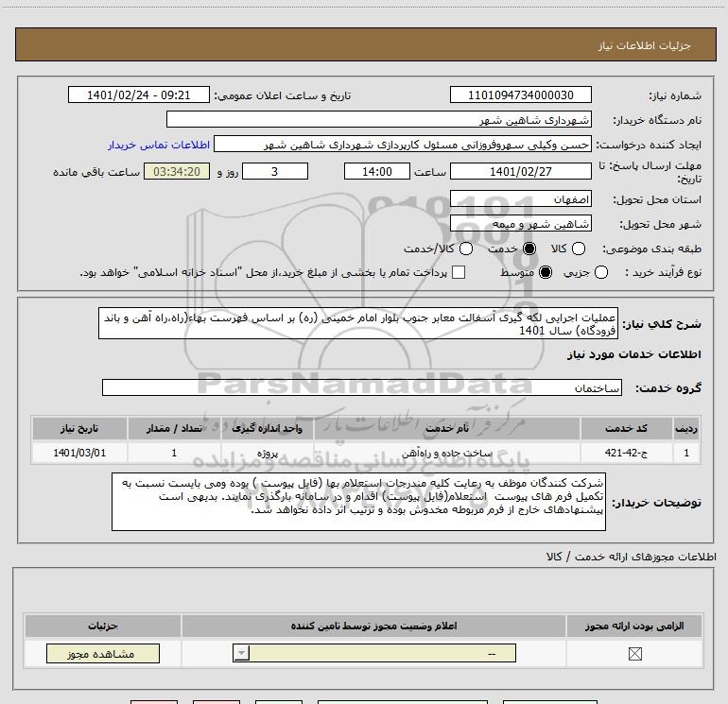Click the تعداد / مقدار column header

pyautogui.click(x=174, y=428)
